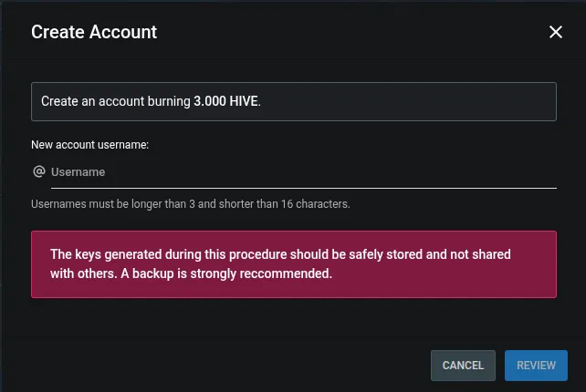Click the CANCEL button
586x392 pixels.
click(463, 366)
